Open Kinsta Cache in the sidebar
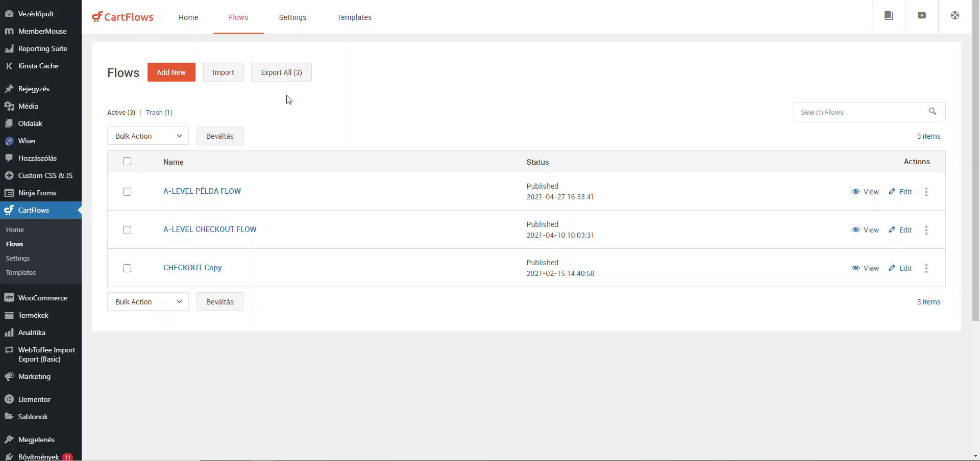 (x=41, y=66)
